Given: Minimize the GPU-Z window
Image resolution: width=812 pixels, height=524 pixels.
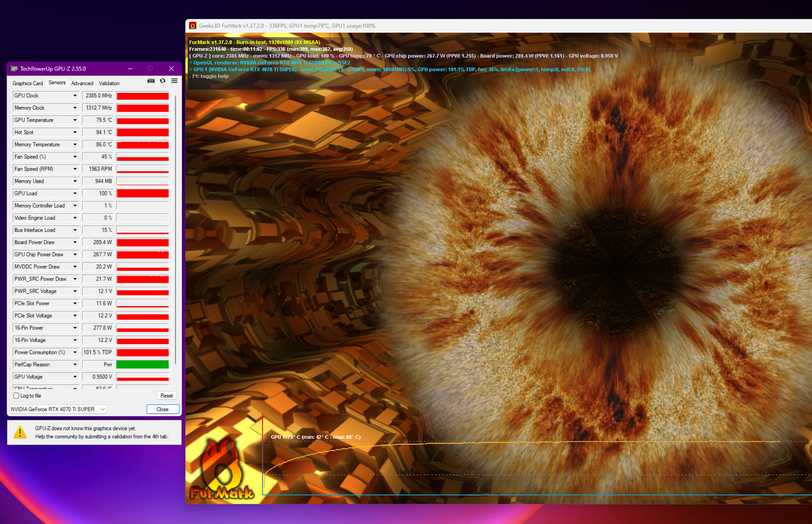Looking at the screenshot, I should click(x=130, y=69).
